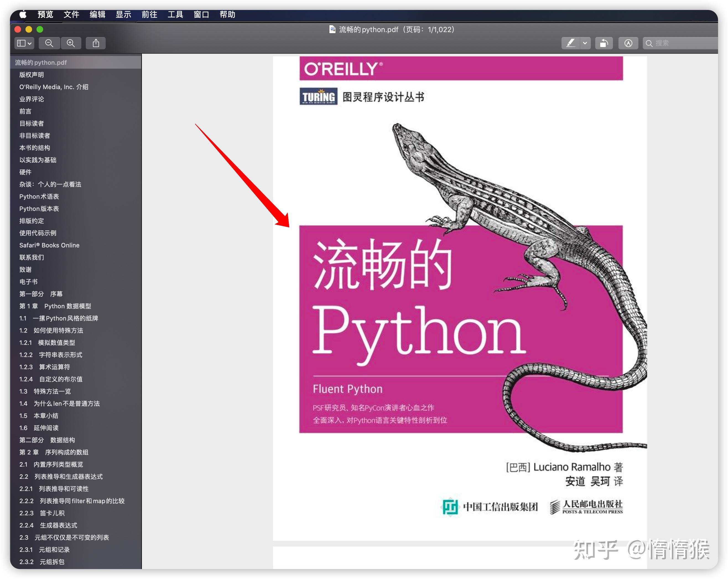Open the 显示 menu
728x579 pixels.
124,14
